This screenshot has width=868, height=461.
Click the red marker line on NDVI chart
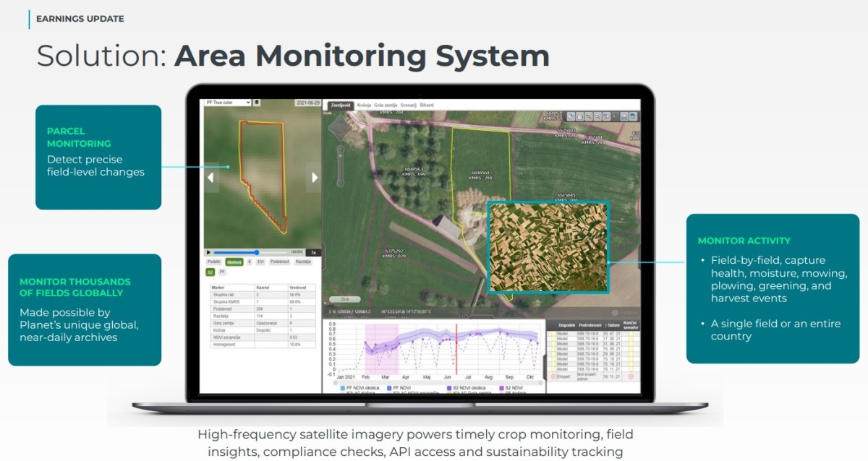456,350
